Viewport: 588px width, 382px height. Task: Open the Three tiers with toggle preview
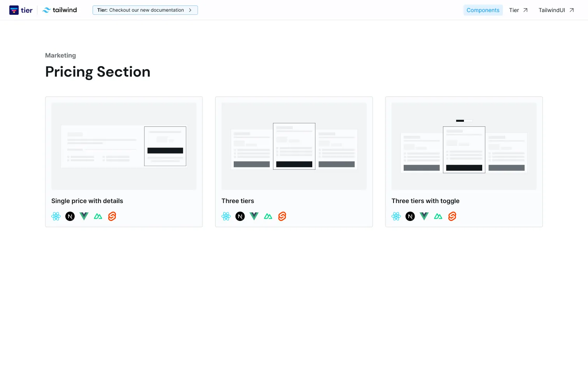[x=464, y=146]
